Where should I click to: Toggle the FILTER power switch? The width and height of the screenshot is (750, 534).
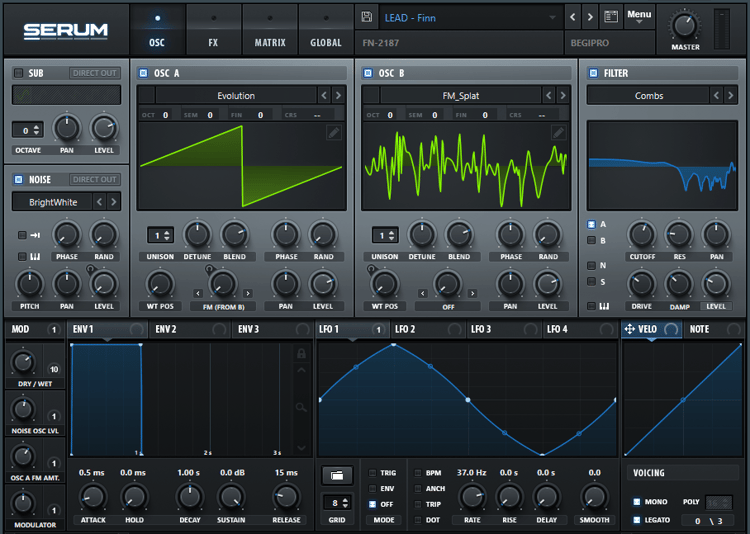(593, 73)
